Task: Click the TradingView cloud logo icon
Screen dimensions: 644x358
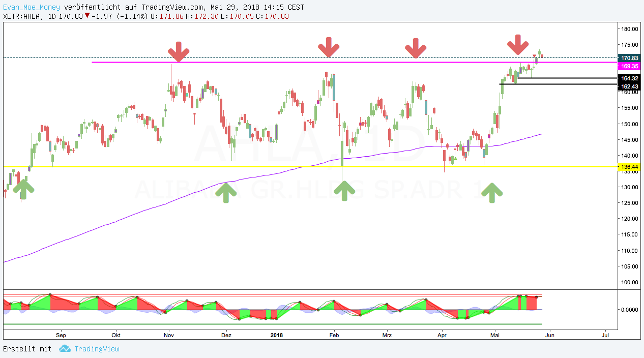Action: pos(65,349)
